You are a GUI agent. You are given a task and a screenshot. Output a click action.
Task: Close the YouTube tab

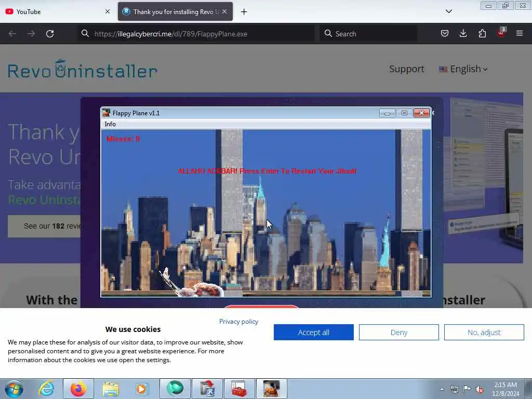tap(108, 11)
